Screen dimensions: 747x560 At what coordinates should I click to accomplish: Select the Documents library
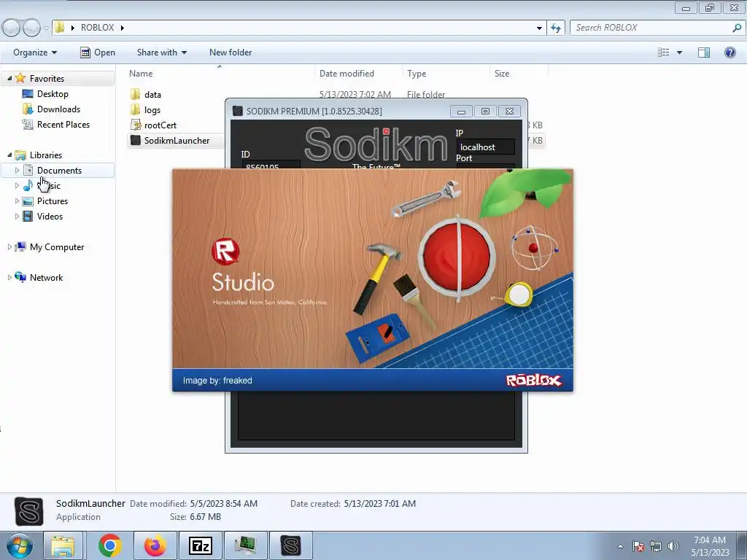59,171
